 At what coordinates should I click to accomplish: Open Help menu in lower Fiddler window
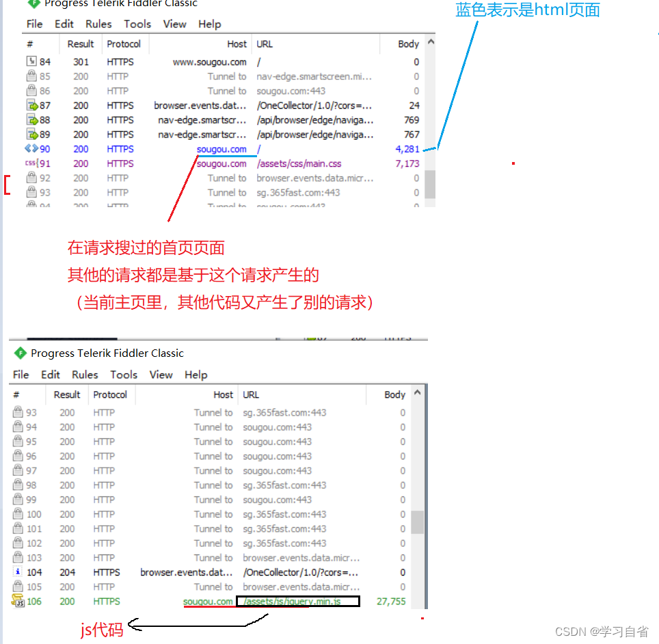point(196,375)
